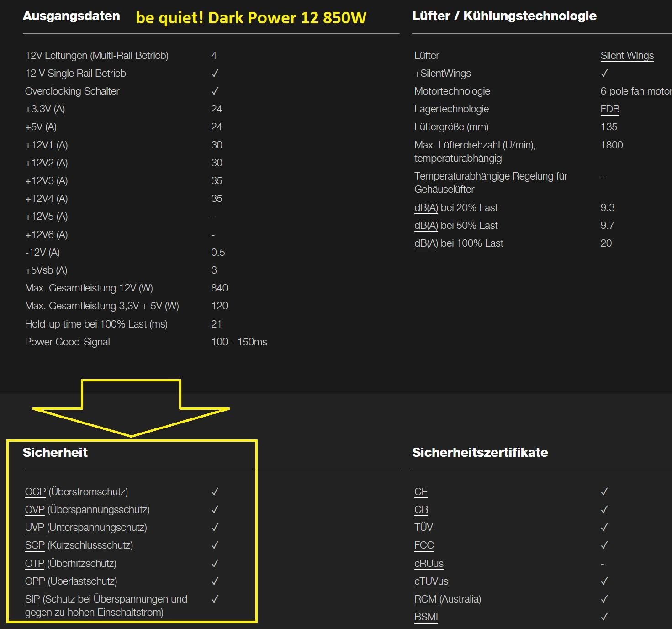Open the OPP glossary link
Screen dimensions: 672x629
(x=35, y=581)
